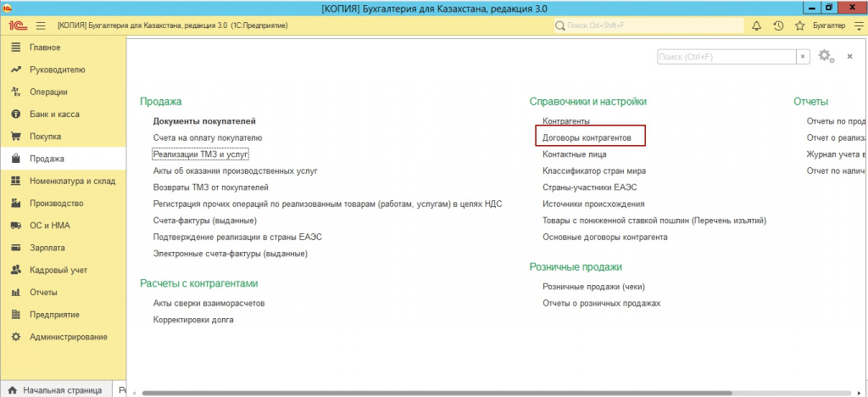Open favorites star icon
This screenshot has width=868, height=397.
click(799, 25)
